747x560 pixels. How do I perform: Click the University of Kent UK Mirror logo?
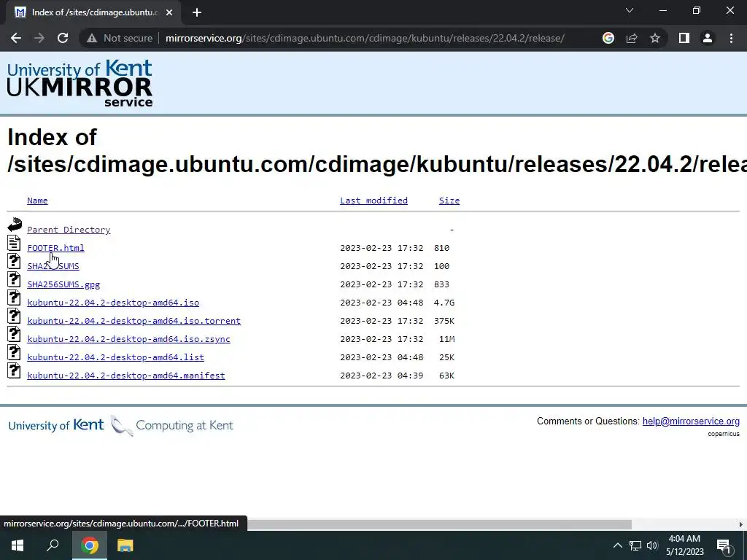tap(80, 83)
